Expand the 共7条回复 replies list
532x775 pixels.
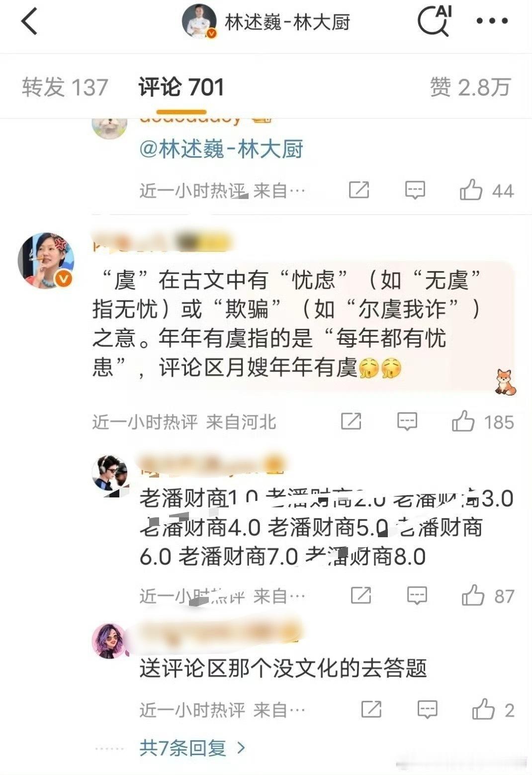[x=192, y=748]
